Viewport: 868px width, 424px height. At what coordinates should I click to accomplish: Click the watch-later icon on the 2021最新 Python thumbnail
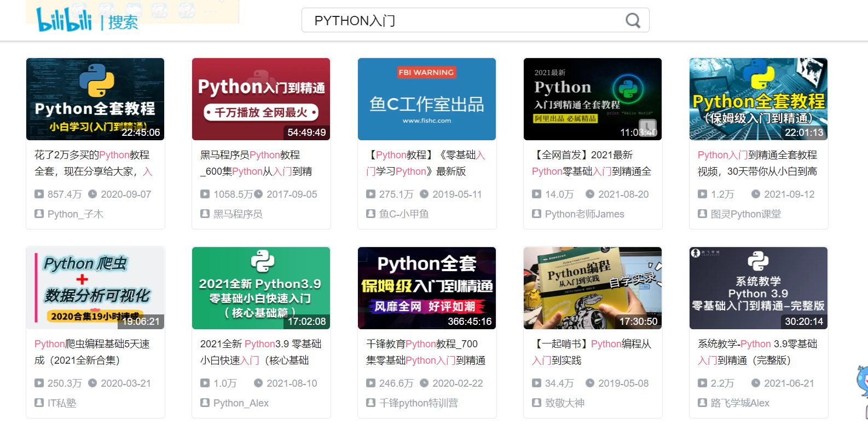point(647,128)
